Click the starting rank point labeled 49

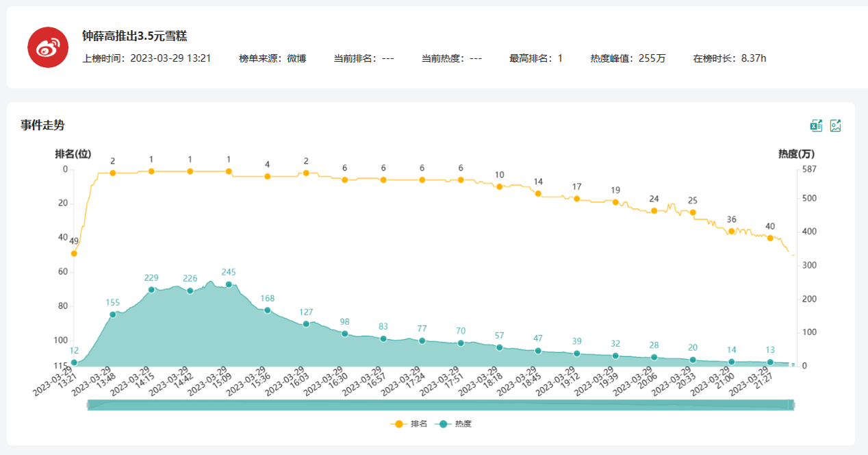click(x=74, y=254)
